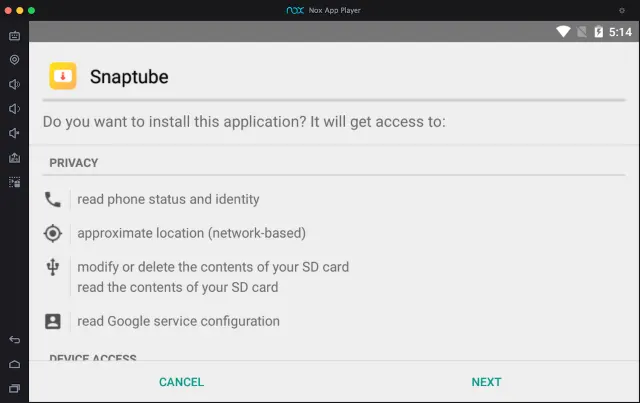Click 'read phone status and identity' permission
This screenshot has width=640, height=403.
tap(168, 199)
